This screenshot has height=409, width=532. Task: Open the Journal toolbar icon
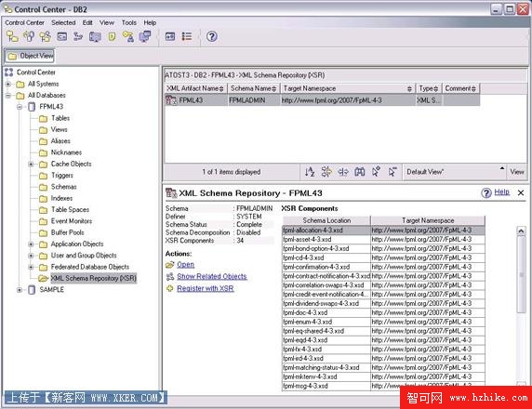[x=112, y=36]
